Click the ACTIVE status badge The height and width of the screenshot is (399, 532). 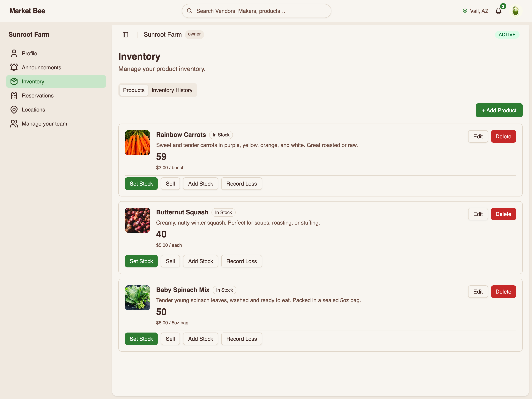[507, 35]
